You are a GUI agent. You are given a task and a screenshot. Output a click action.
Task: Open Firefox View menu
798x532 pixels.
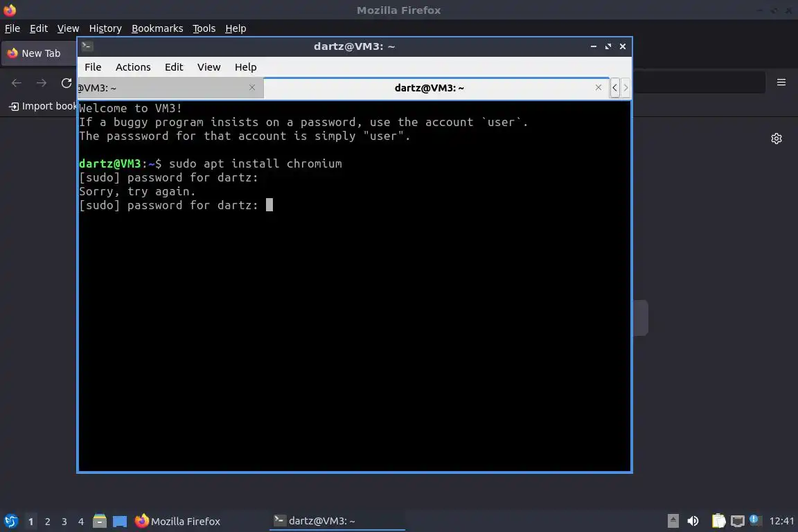point(68,28)
